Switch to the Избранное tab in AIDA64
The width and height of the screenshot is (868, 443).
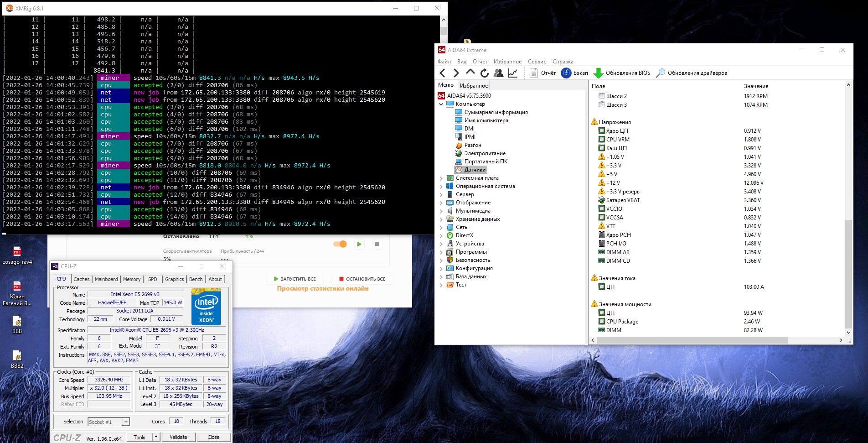474,86
